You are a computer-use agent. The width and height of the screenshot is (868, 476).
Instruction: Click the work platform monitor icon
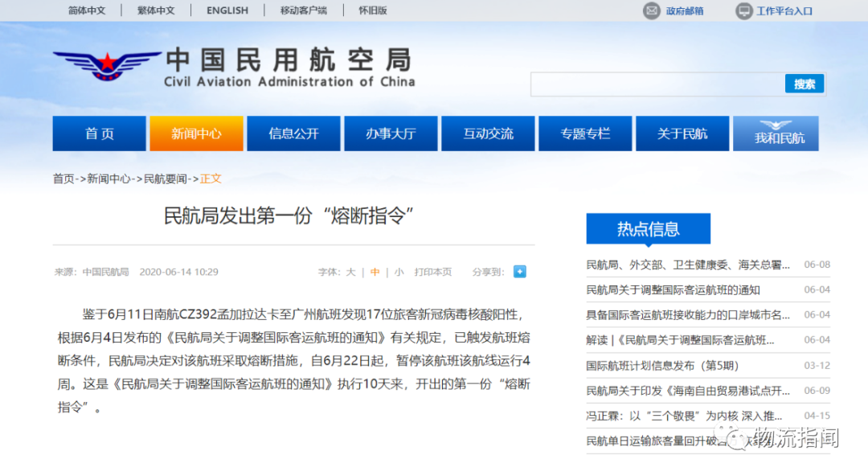743,10
